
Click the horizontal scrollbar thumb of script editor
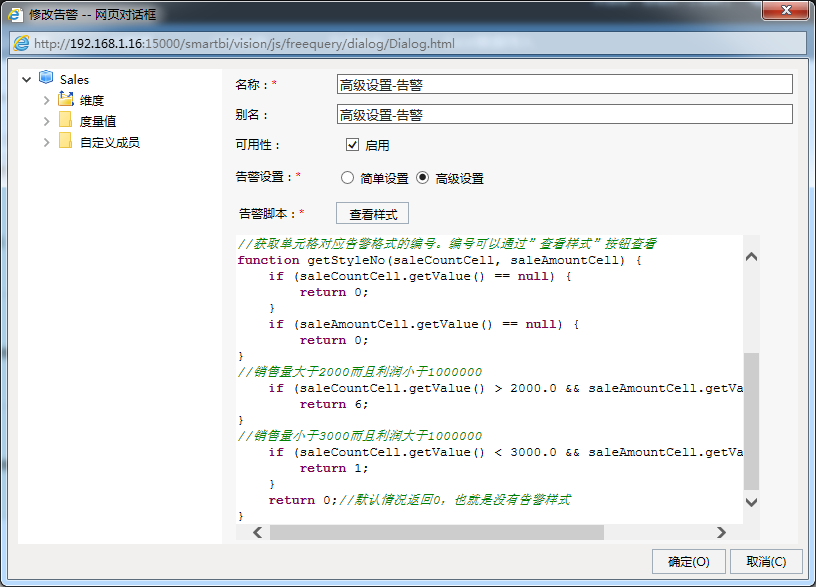pos(437,532)
